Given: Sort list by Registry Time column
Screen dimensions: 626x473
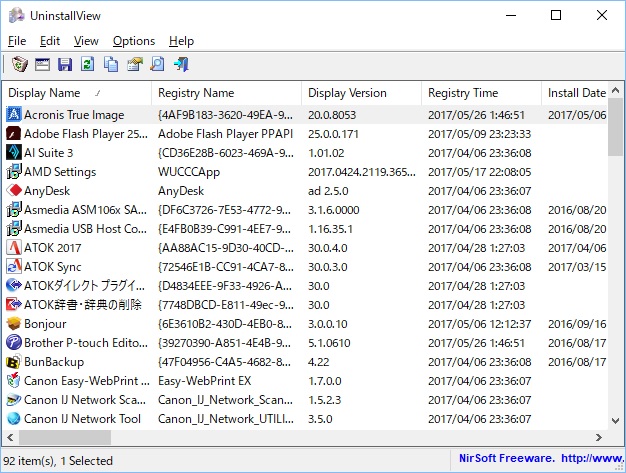Looking at the screenshot, I should (x=480, y=93).
